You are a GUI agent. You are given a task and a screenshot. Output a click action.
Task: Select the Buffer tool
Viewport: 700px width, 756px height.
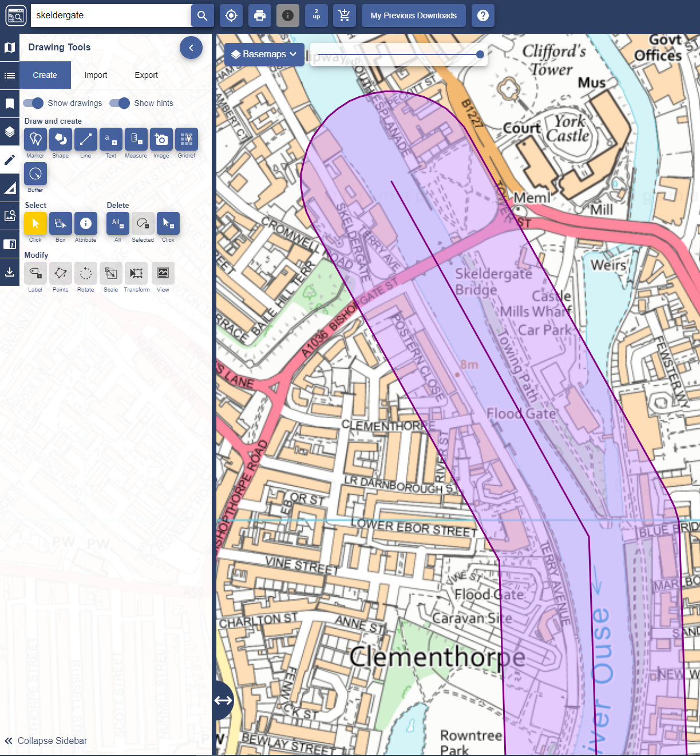click(x=35, y=174)
